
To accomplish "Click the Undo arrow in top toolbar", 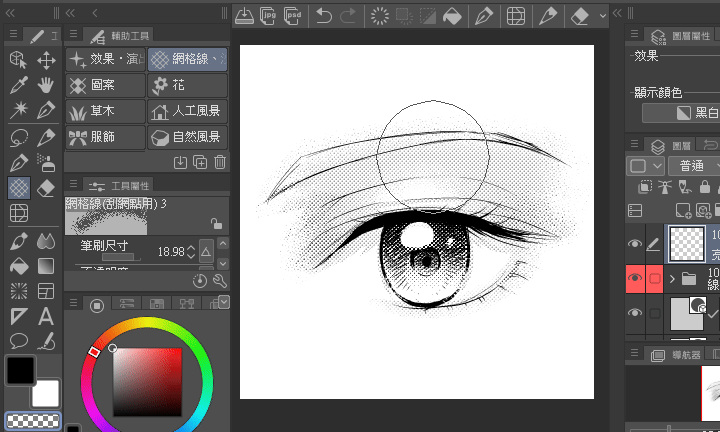I will (x=323, y=16).
